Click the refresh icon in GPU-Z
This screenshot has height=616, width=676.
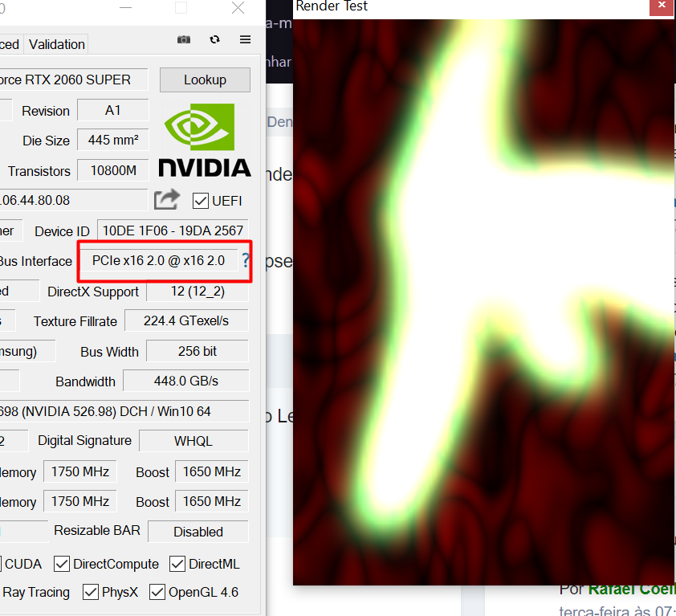pos(214,39)
